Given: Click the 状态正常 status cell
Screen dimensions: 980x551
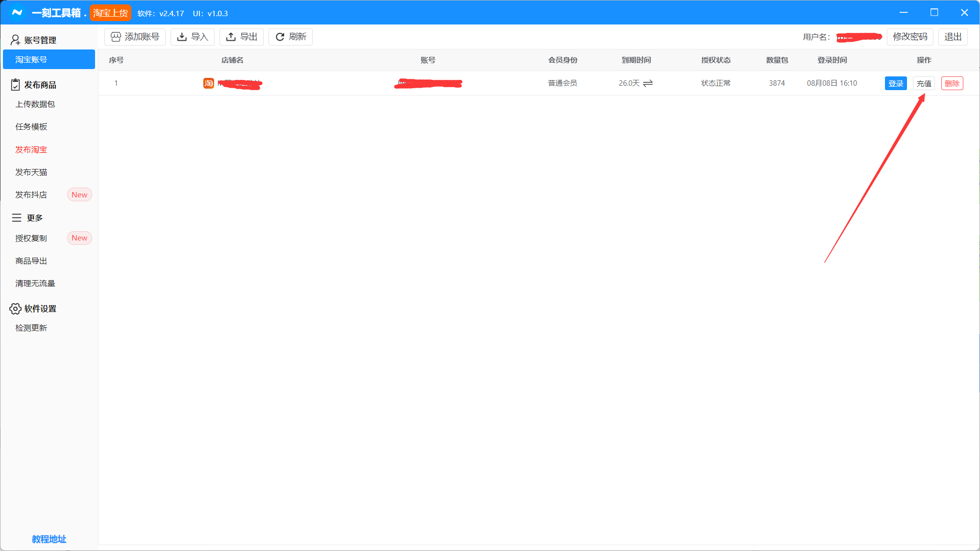Looking at the screenshot, I should coord(716,83).
